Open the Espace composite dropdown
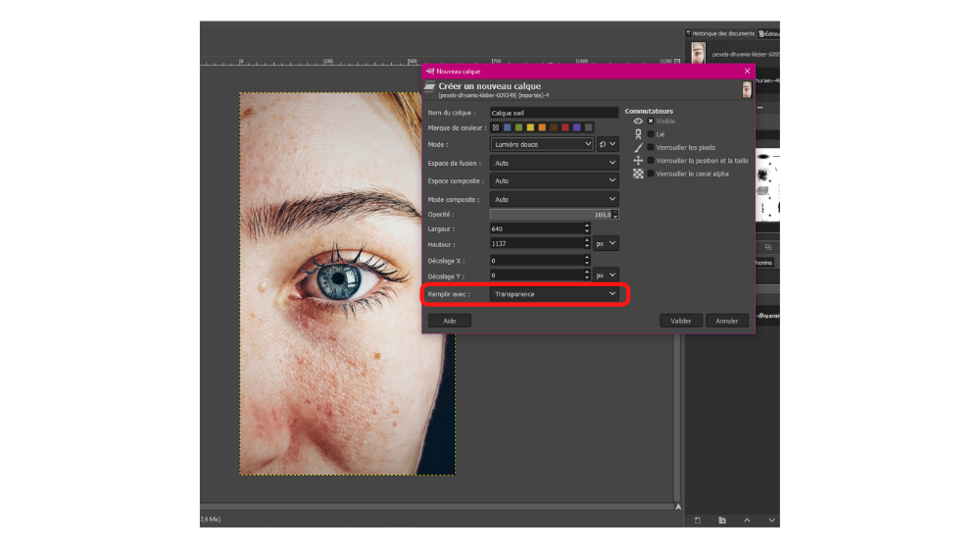 tap(555, 180)
